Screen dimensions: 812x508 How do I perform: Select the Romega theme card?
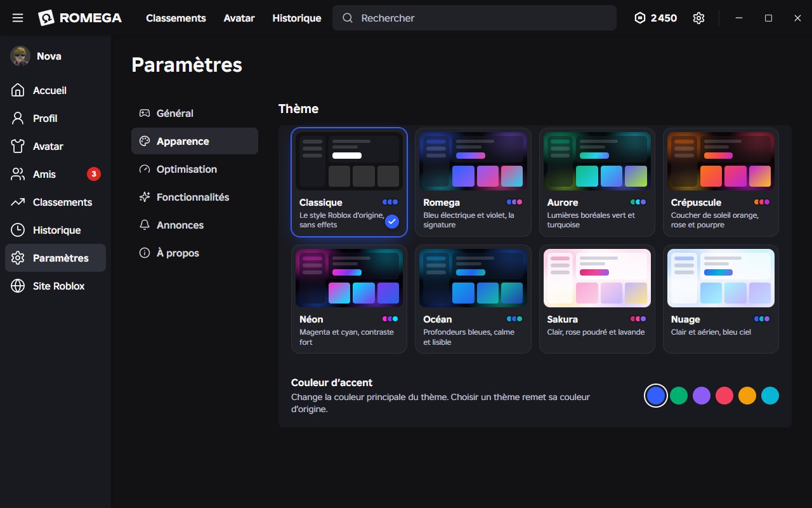coord(473,182)
